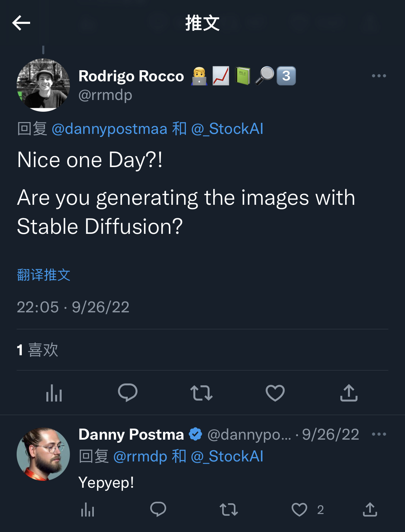Click the 翻译推文 translate link
This screenshot has width=405, height=532.
pos(44,275)
